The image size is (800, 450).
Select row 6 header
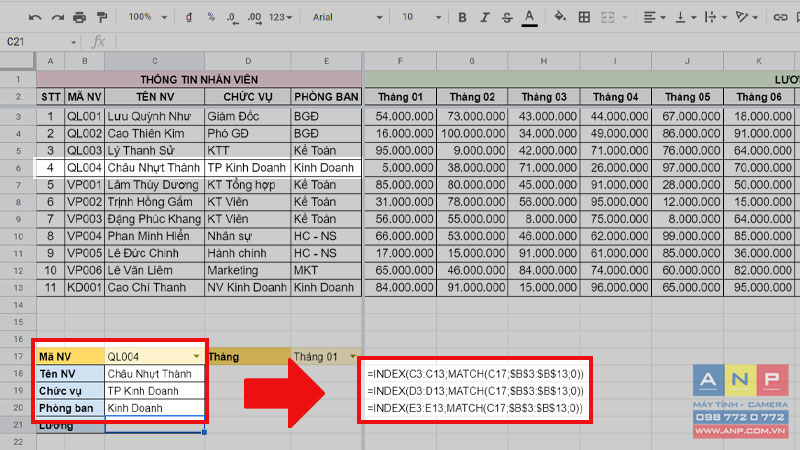pyautogui.click(x=18, y=168)
